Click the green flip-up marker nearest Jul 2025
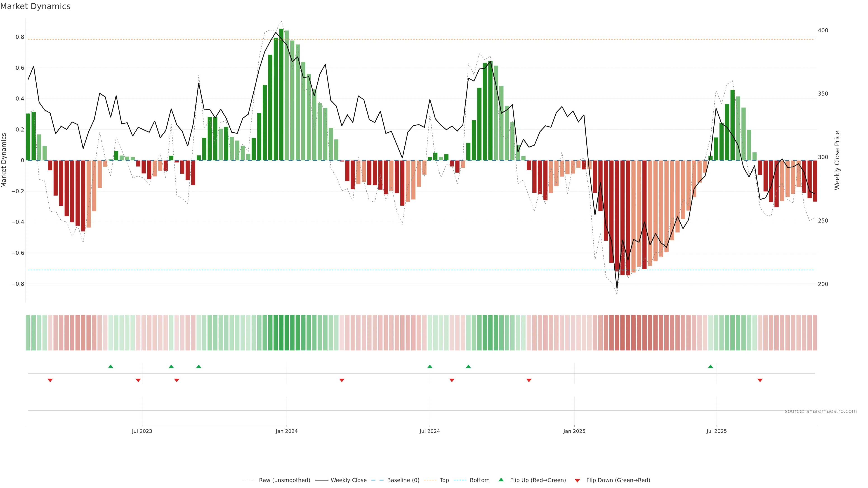Screen dimensions: 868x488 pos(710,366)
